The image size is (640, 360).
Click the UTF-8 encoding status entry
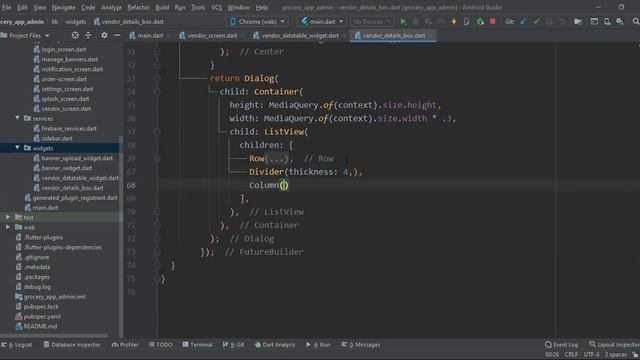tap(591, 354)
